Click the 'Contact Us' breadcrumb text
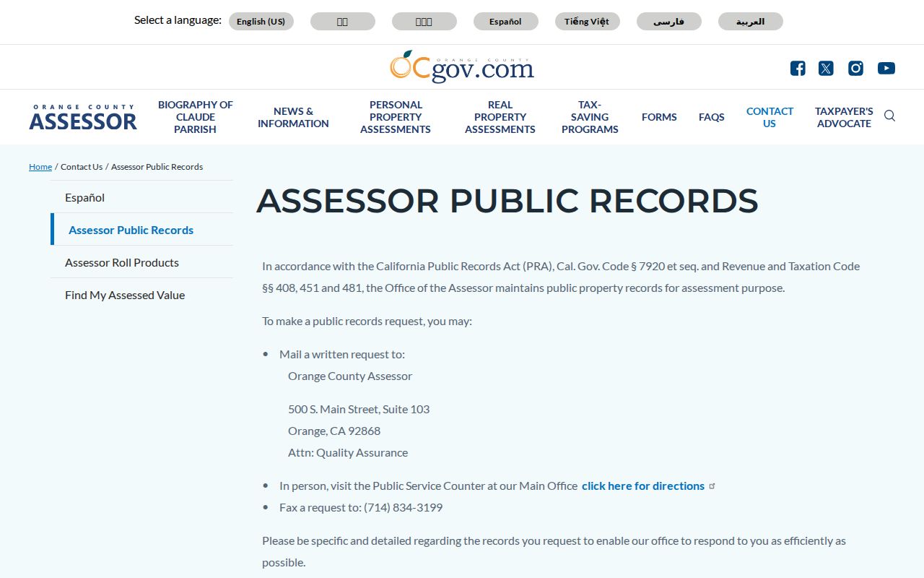Image resolution: width=924 pixels, height=578 pixels. (x=82, y=167)
